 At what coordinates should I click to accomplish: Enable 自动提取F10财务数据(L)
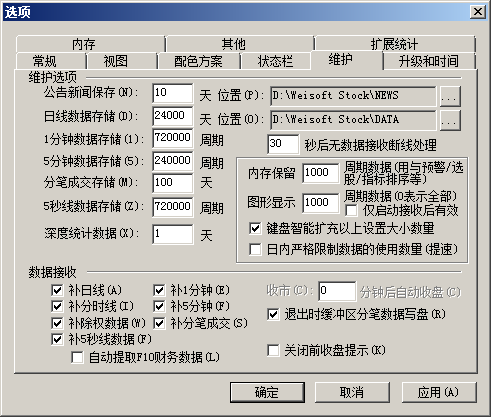pos(77,358)
